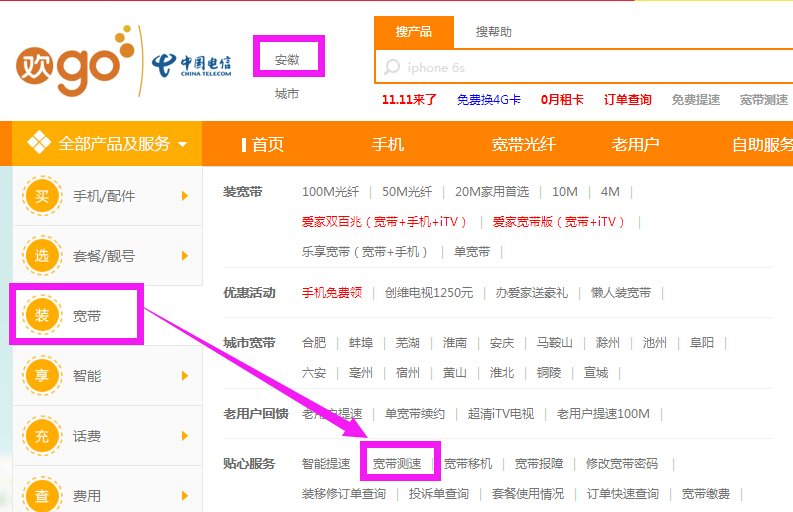Select the 100M光纤 option
The image size is (793, 512).
click(330, 192)
